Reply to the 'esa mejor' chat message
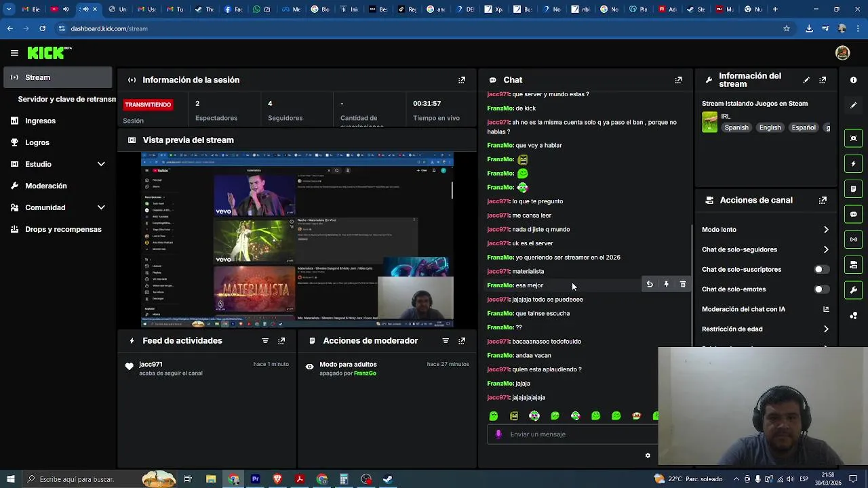 pos(650,285)
